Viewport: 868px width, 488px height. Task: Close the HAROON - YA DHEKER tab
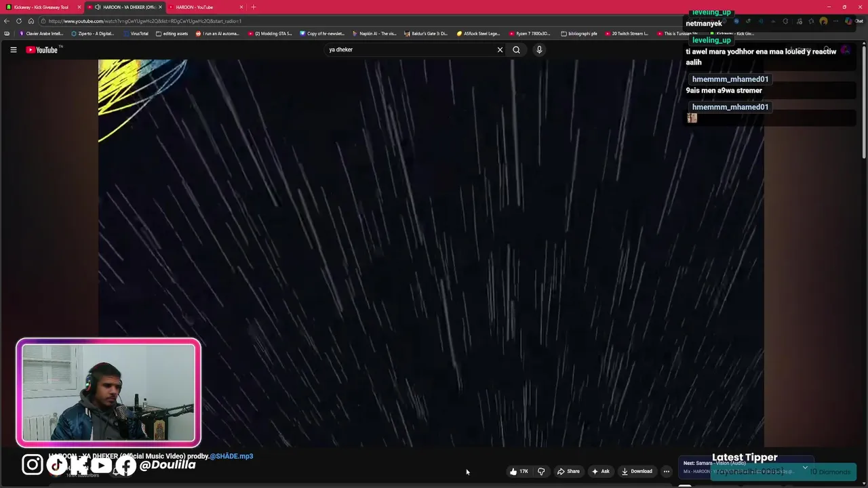pyautogui.click(x=161, y=7)
